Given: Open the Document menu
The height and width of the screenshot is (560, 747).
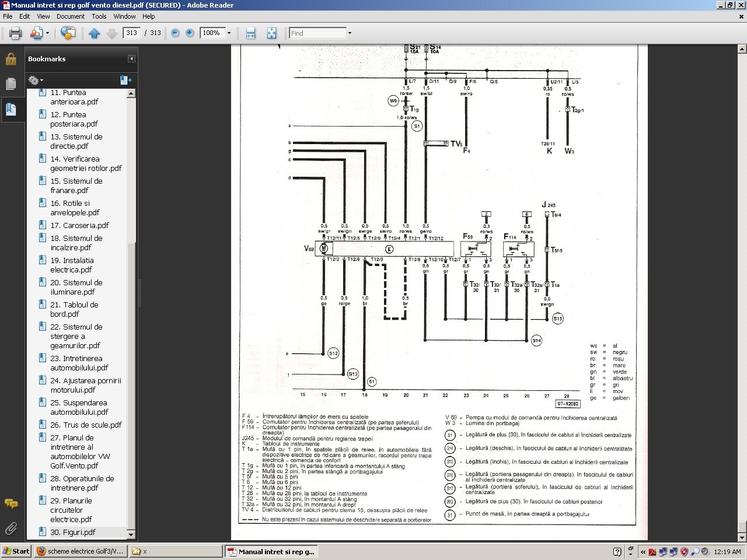Looking at the screenshot, I should 70,16.
